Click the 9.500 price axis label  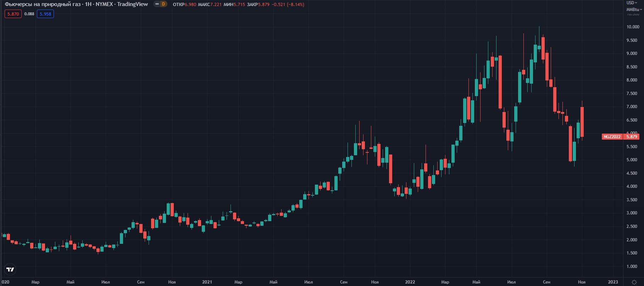pos(632,40)
